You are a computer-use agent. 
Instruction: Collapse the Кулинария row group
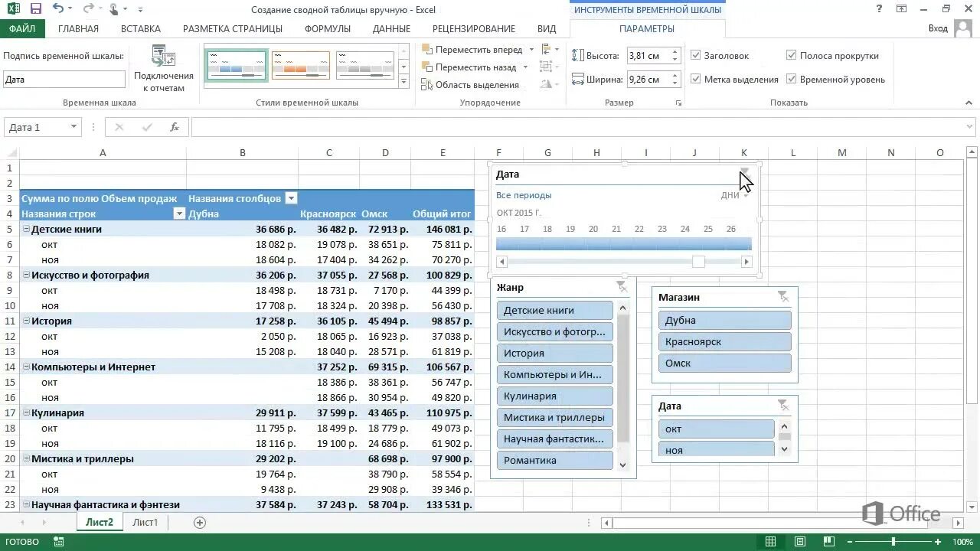coord(26,412)
